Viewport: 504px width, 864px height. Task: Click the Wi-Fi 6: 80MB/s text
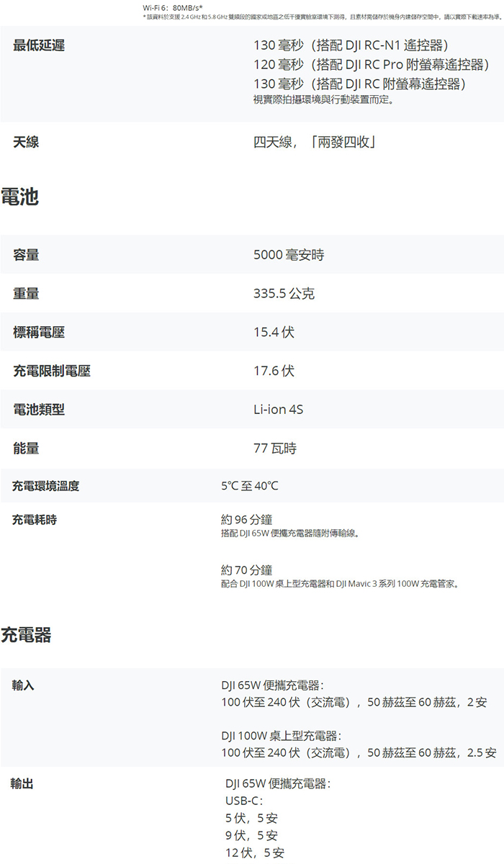[173, 7]
